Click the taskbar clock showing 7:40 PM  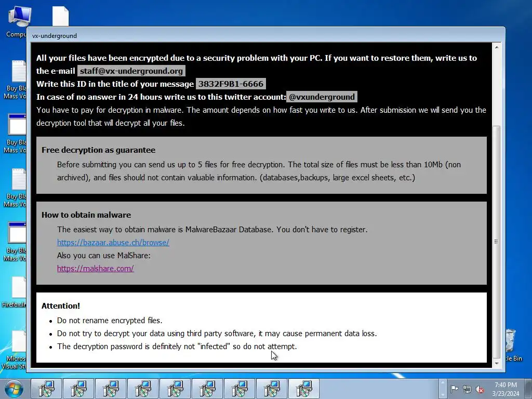pos(506,389)
